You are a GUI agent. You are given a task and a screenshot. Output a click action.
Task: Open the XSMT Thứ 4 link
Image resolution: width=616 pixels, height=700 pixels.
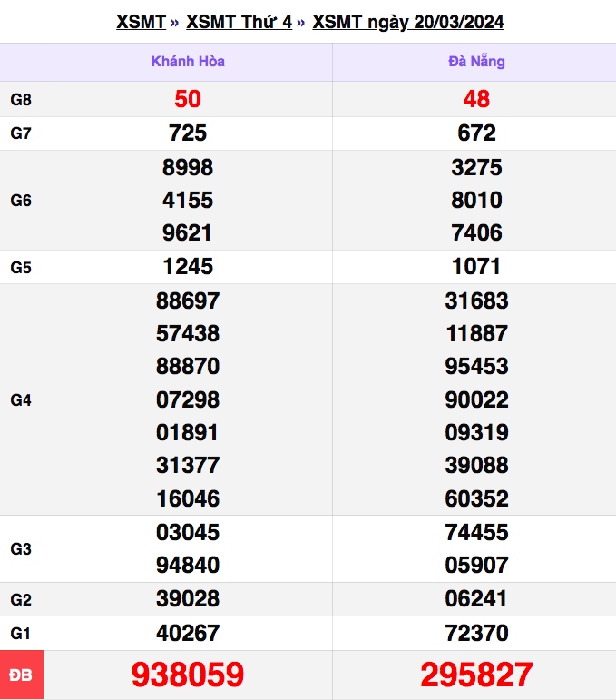240,22
